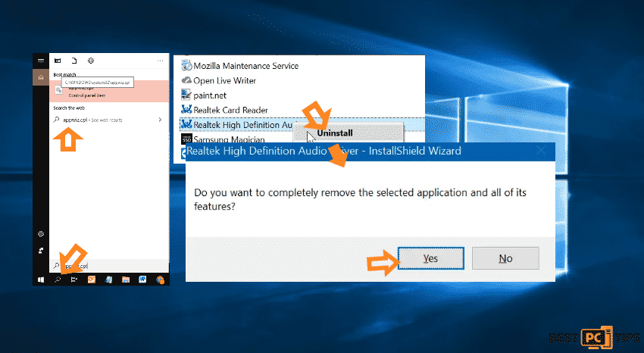Click the Open Live Writer icon
The image size is (644, 353).
(186, 80)
